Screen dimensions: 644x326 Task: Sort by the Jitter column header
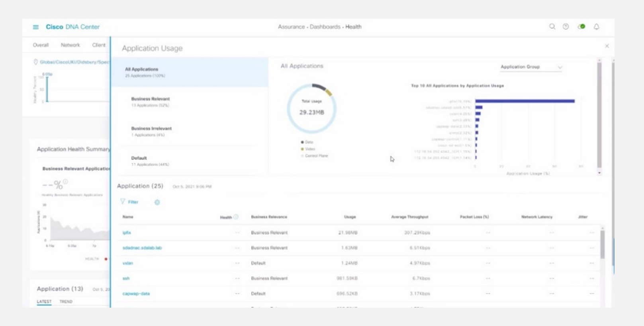pyautogui.click(x=583, y=217)
